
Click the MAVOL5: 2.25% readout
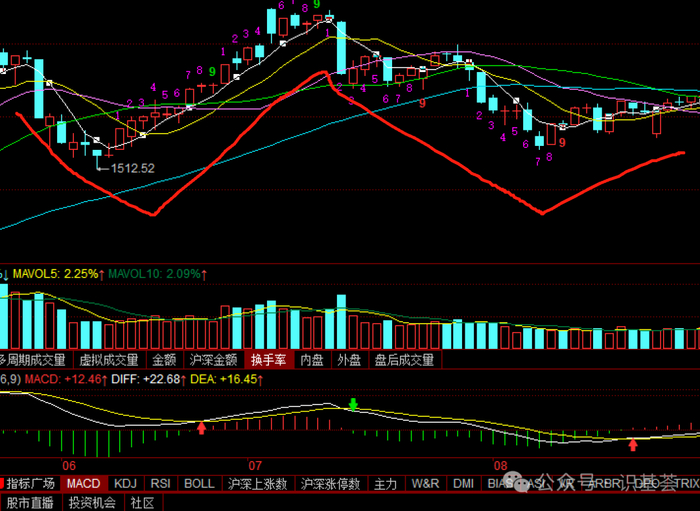tap(56, 274)
